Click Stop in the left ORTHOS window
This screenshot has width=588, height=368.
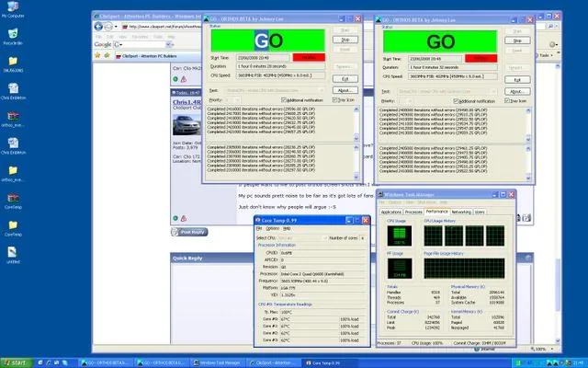[x=345, y=40]
